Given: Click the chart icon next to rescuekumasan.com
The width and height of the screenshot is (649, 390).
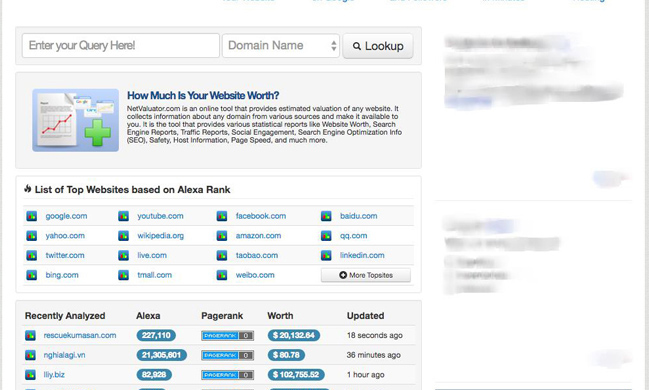Looking at the screenshot, I should (30, 335).
